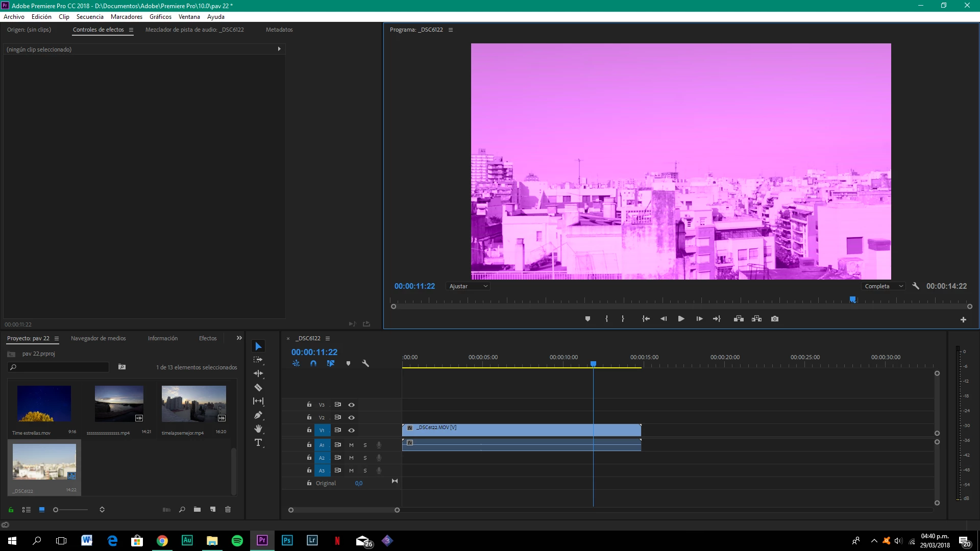Click the Export Frame camera icon
This screenshot has height=551, width=980.
[x=775, y=319]
